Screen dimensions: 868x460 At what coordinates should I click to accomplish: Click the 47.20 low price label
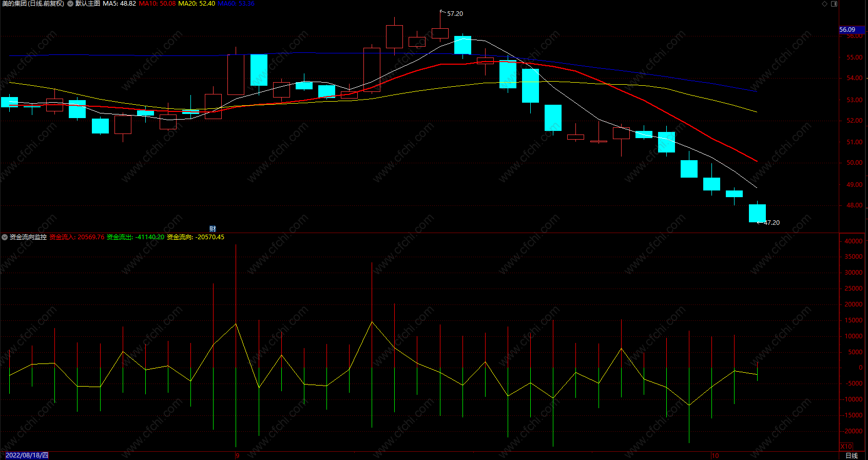pos(771,223)
